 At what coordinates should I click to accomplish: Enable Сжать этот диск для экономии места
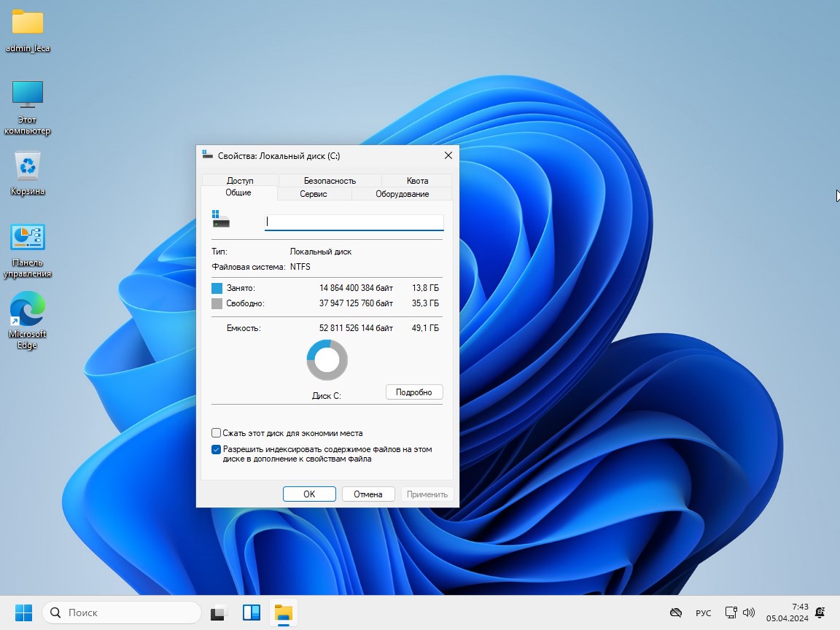click(x=217, y=433)
